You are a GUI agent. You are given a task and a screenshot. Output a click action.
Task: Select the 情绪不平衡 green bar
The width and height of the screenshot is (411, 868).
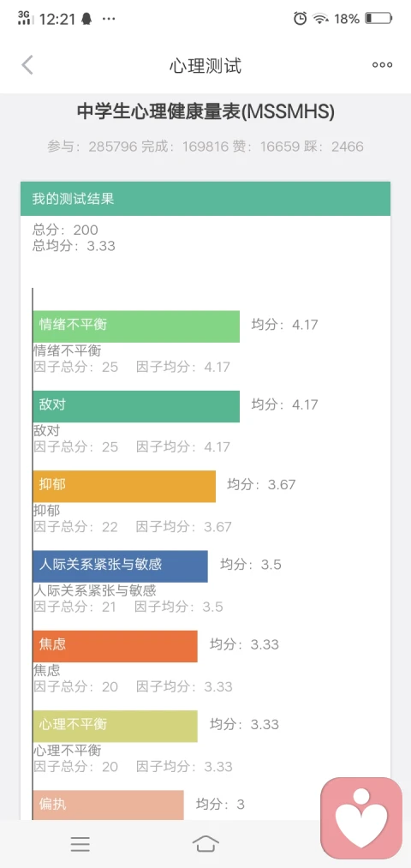(136, 326)
